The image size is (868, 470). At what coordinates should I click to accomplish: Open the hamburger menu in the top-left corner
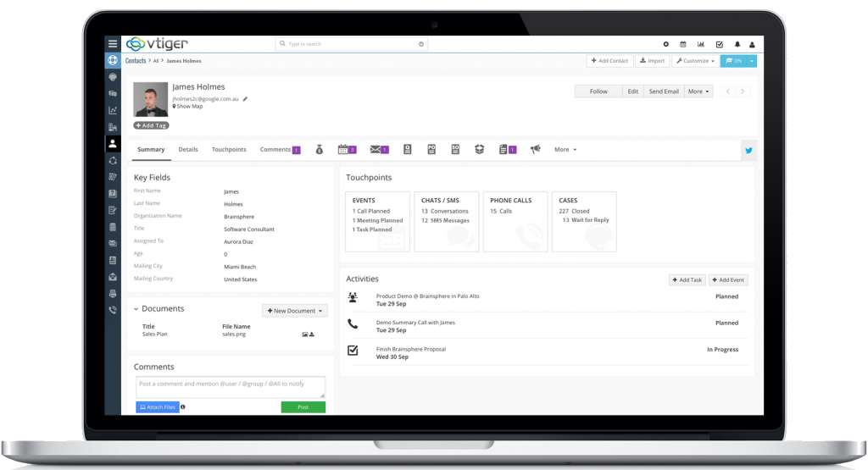pos(113,44)
